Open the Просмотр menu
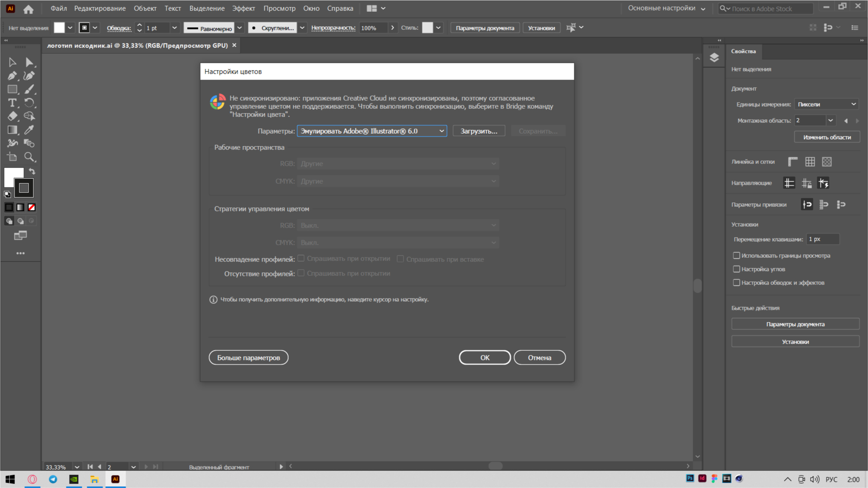 click(279, 9)
